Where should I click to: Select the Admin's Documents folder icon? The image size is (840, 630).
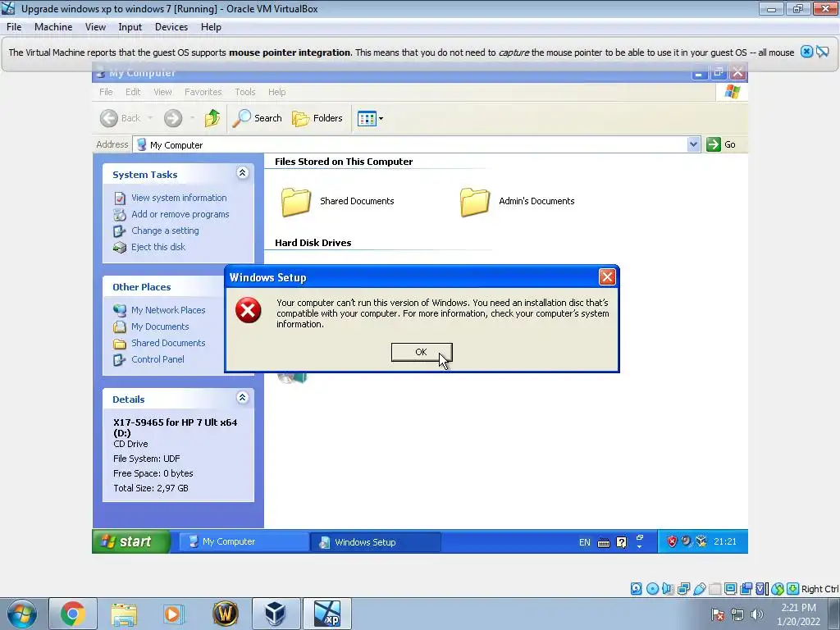click(475, 202)
